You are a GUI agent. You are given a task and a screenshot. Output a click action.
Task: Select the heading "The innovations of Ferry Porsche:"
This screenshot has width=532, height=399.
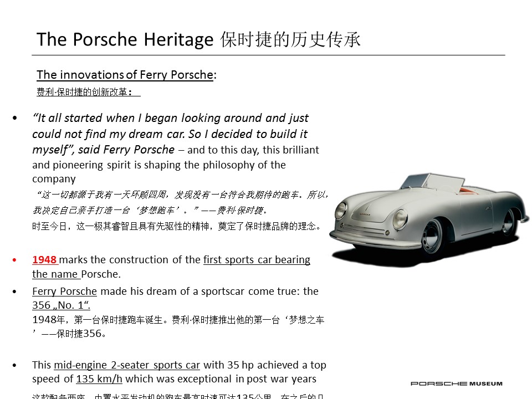(x=126, y=75)
